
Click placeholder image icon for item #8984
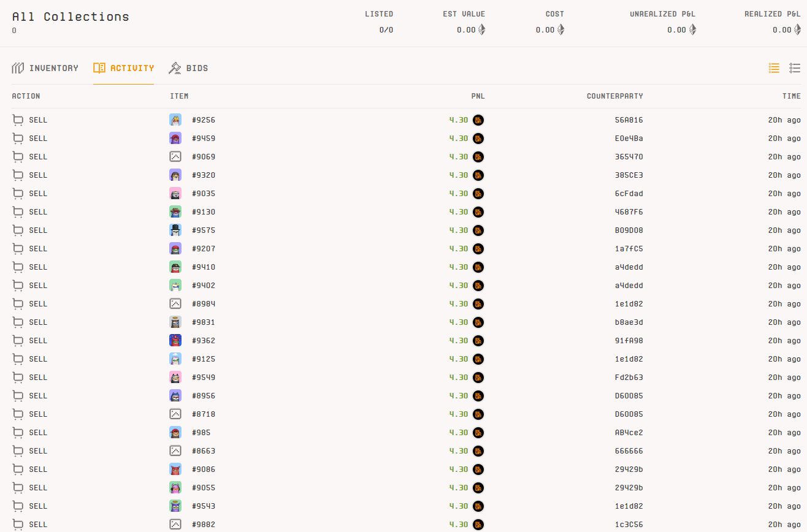[175, 304]
